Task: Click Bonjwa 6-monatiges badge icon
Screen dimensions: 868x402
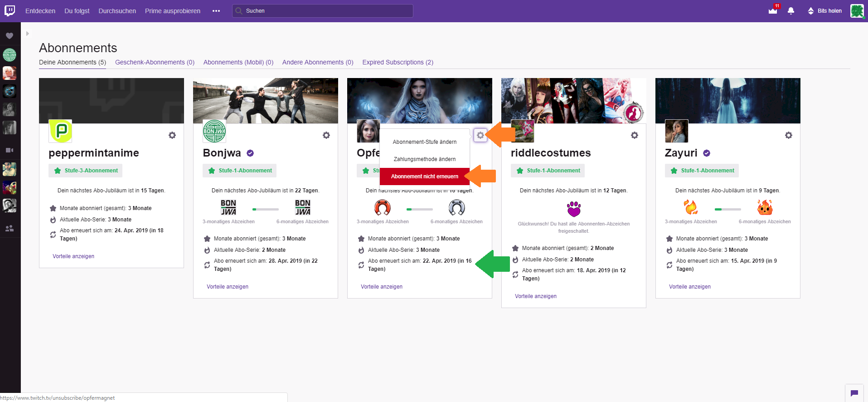Action: (x=303, y=207)
